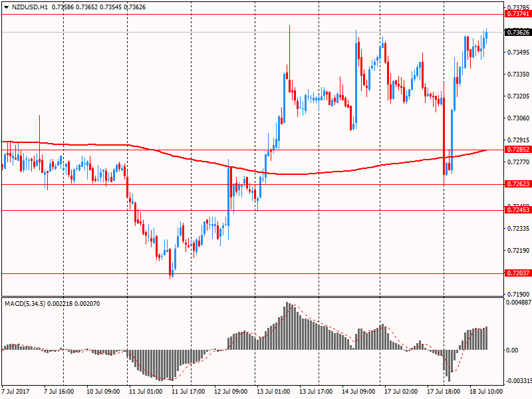The height and width of the screenshot is (399, 532).
Task: Click the 0.73060 price scale value
Action: click(519, 118)
